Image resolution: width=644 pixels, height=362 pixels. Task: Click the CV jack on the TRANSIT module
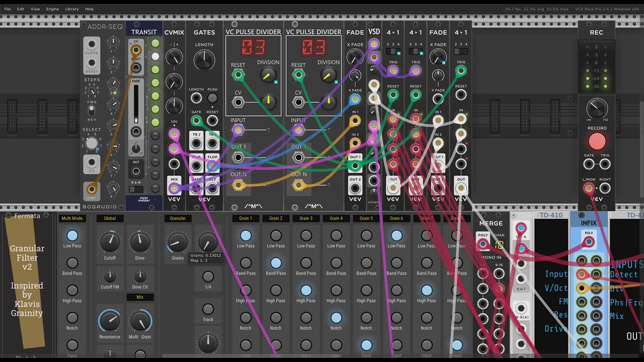[136, 50]
